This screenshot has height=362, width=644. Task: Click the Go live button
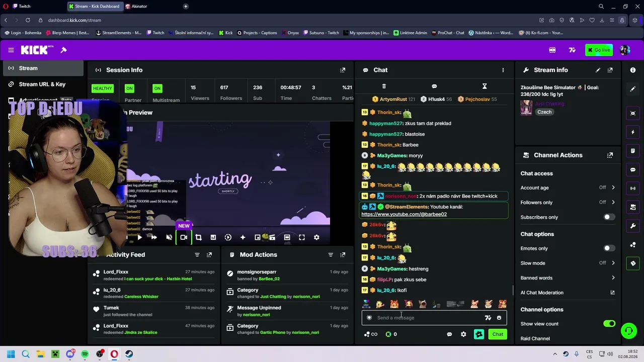[598, 50]
